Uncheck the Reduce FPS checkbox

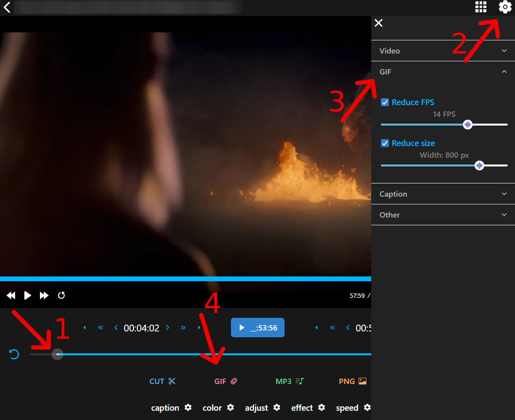click(385, 102)
